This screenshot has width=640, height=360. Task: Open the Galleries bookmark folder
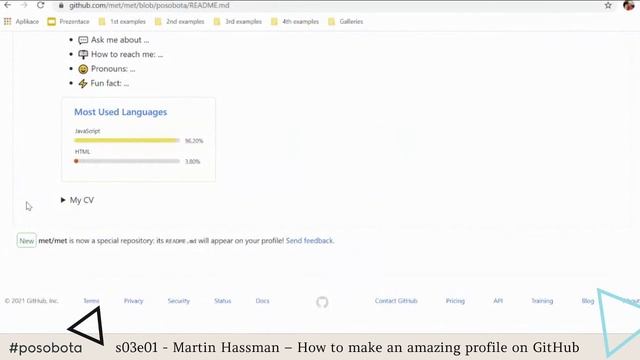(345, 22)
